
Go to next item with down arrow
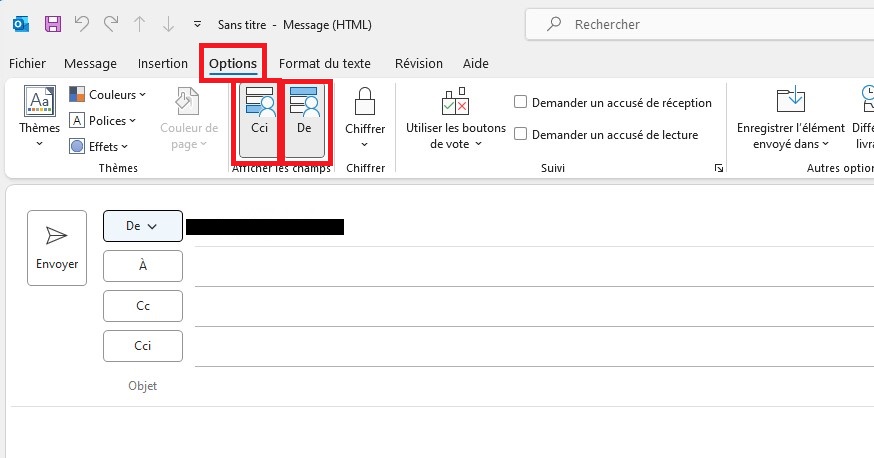pyautogui.click(x=168, y=24)
